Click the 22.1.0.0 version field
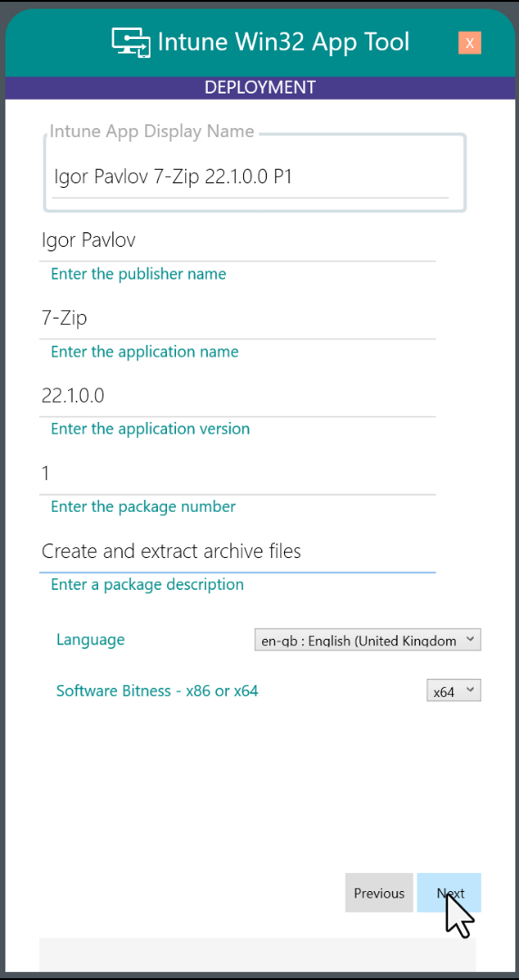Viewport: 519px width, 980px height. coord(238,397)
